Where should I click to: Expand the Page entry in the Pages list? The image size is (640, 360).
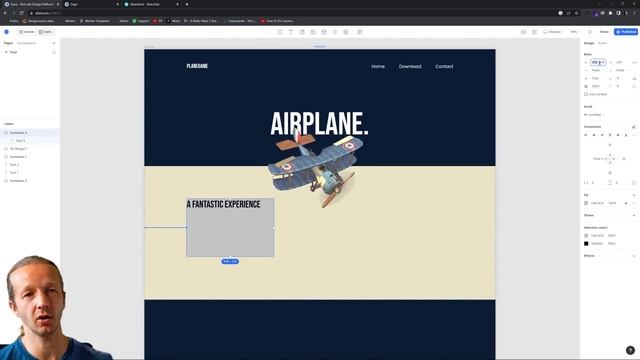coord(6,52)
